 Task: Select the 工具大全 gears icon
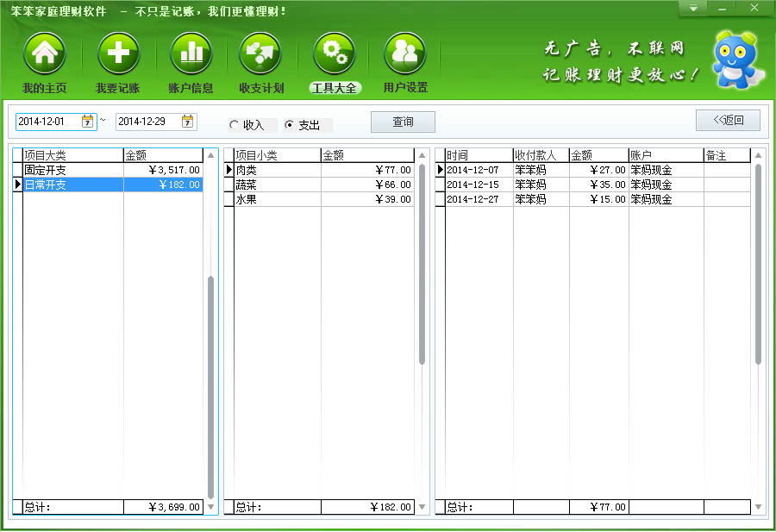(334, 53)
